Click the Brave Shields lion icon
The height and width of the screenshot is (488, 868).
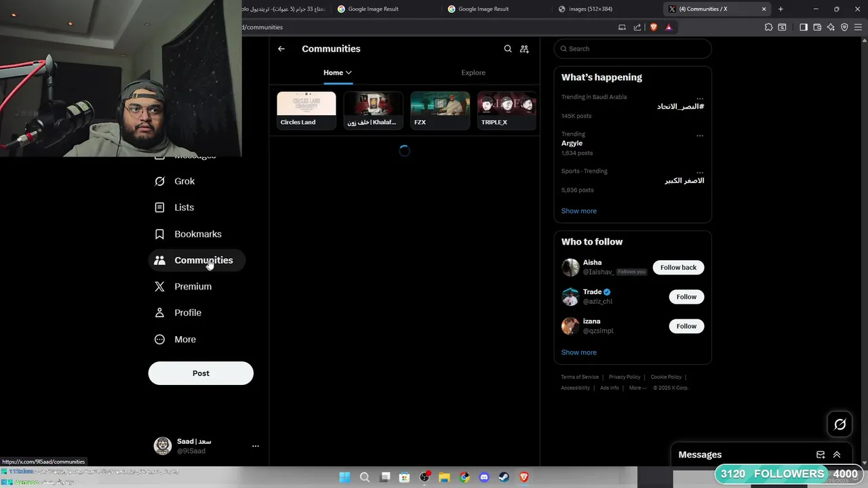coord(654,27)
